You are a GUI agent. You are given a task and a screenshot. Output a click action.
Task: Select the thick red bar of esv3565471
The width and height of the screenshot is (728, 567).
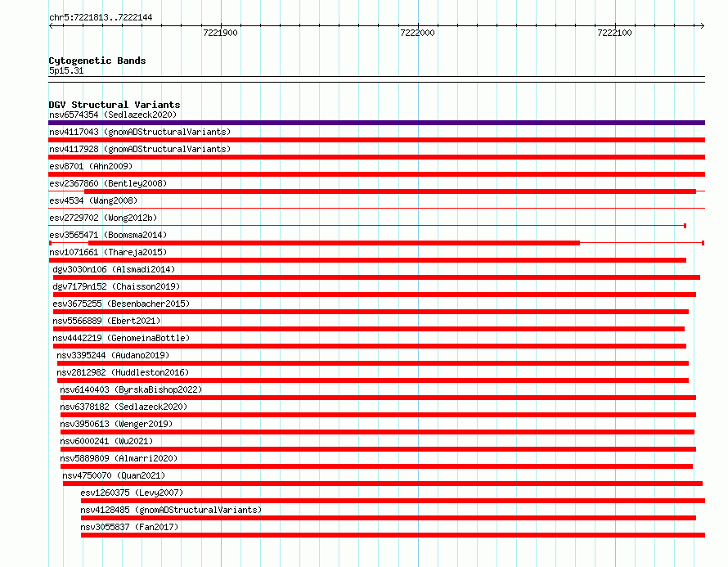coord(334,243)
